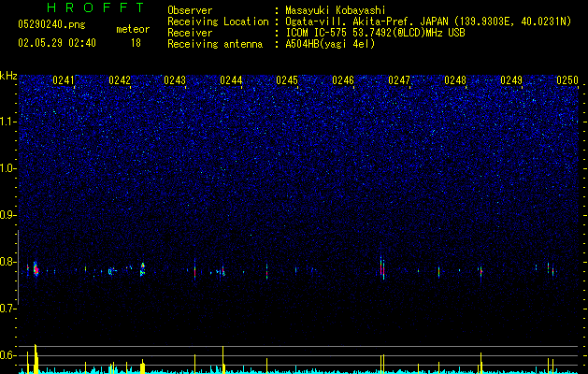Select the ICOM IC-575 receiver description
The image size is (588, 374).
[375, 33]
